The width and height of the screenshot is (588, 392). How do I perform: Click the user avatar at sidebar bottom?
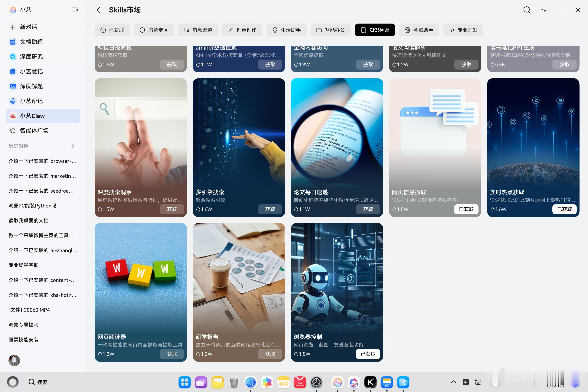[x=14, y=361]
